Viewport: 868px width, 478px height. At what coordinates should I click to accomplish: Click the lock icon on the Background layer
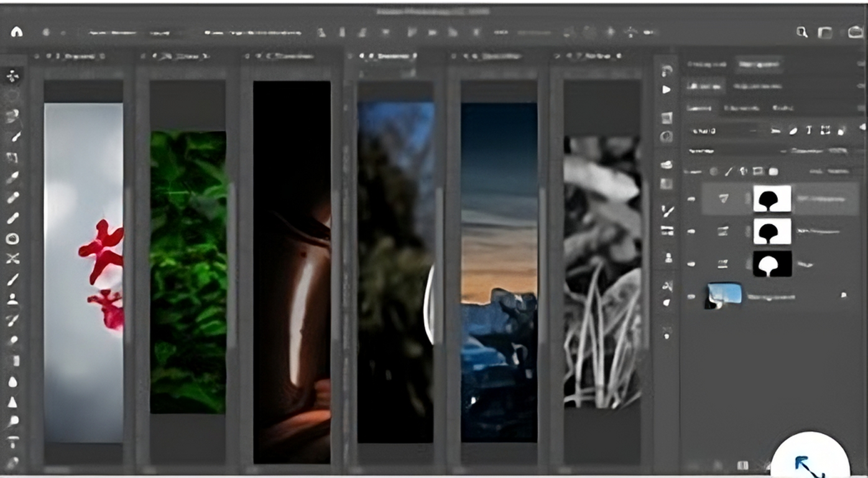point(844,295)
